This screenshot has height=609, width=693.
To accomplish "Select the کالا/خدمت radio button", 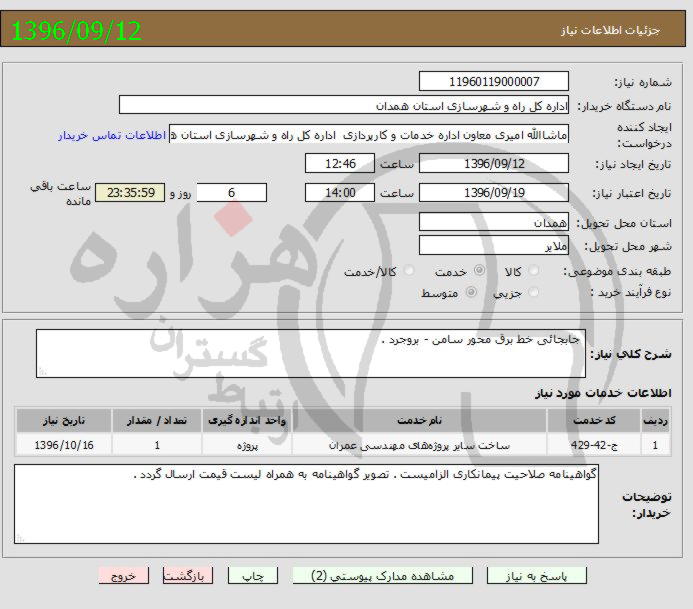I will click(x=409, y=270).
